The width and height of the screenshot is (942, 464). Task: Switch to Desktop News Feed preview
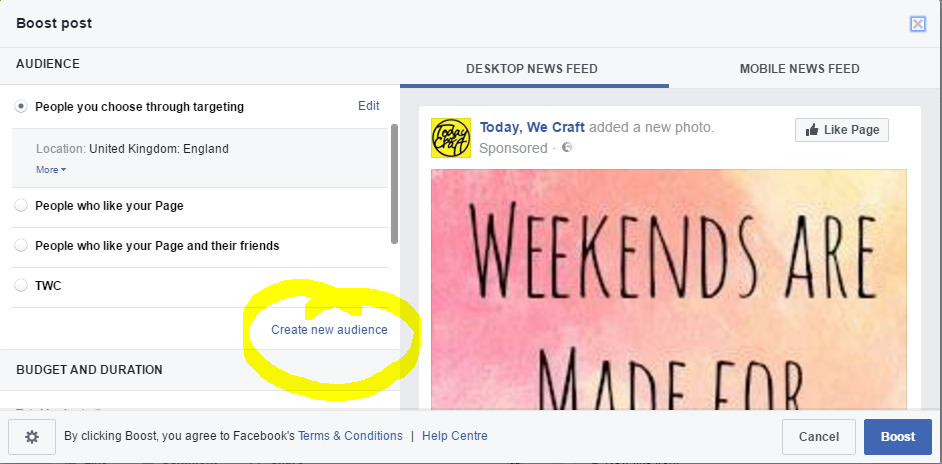pyautogui.click(x=532, y=69)
